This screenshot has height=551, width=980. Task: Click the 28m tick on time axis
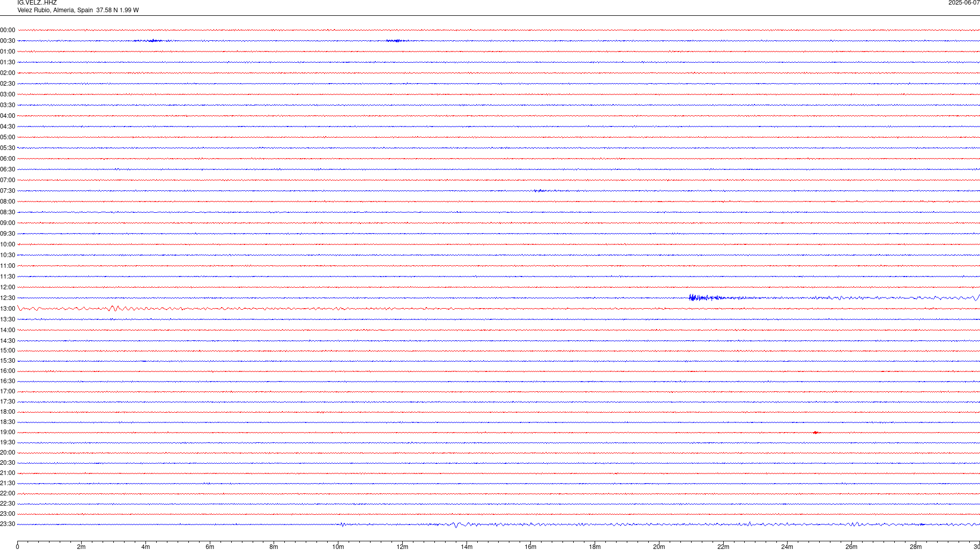(x=916, y=547)
